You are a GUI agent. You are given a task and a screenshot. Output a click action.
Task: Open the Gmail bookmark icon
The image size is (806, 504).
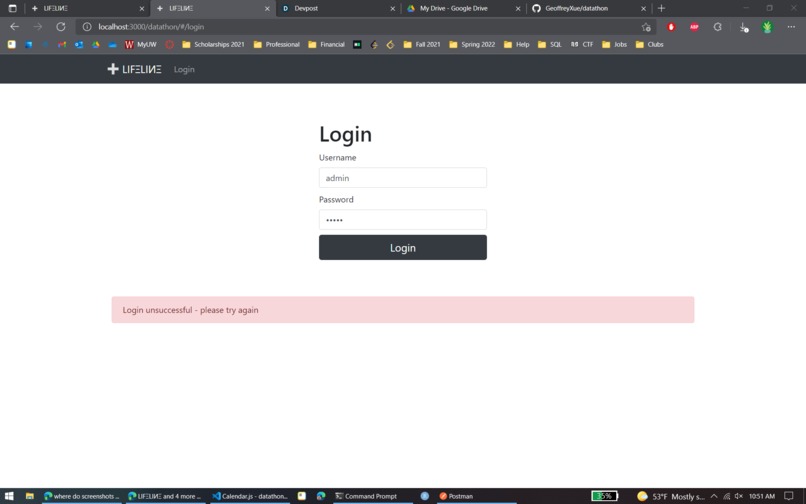click(x=62, y=45)
